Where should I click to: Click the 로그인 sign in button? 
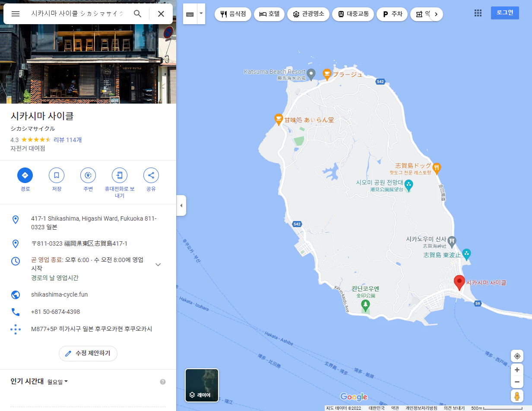(505, 13)
